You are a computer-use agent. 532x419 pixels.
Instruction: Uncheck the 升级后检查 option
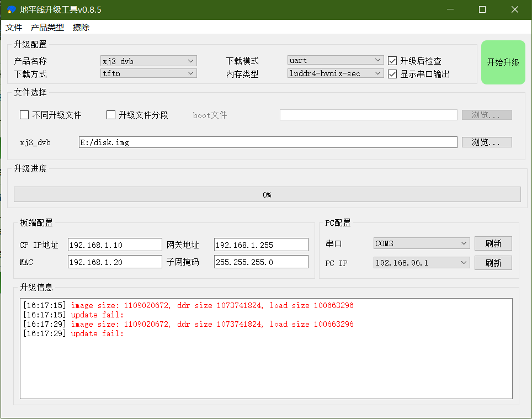coord(393,61)
